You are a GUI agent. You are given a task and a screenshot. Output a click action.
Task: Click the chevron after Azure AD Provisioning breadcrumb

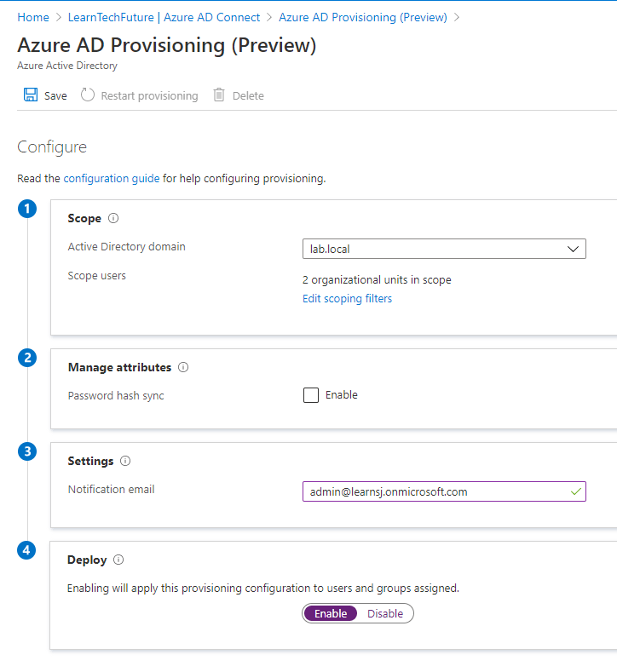(458, 17)
